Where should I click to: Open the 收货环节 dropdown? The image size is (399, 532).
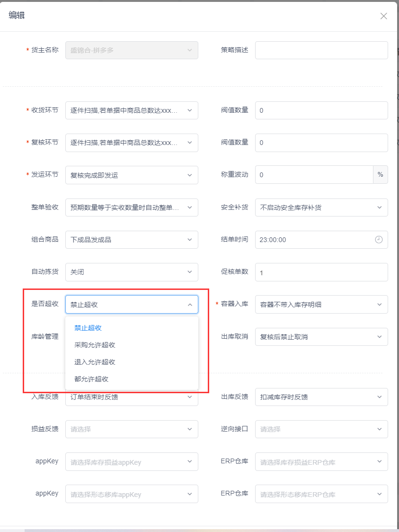132,110
